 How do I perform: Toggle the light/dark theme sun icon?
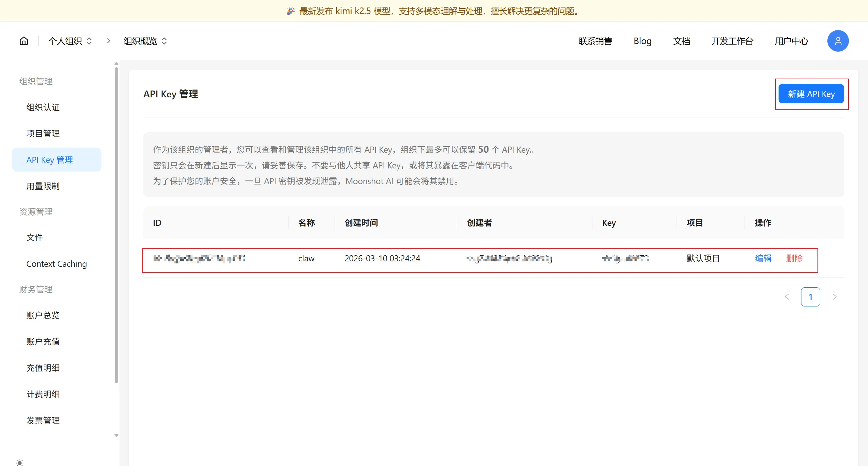coord(20,463)
